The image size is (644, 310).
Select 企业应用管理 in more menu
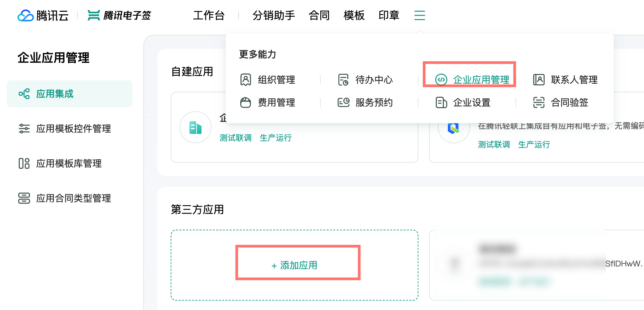pyautogui.click(x=472, y=80)
